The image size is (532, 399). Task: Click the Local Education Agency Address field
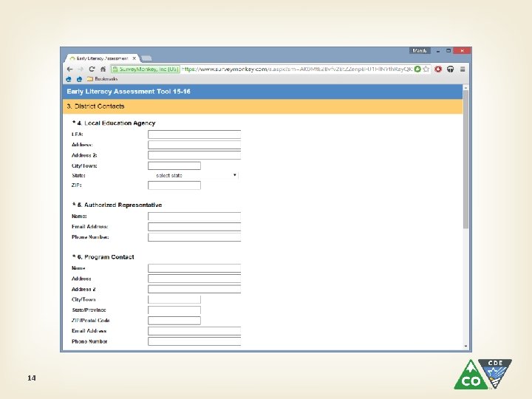coord(194,145)
